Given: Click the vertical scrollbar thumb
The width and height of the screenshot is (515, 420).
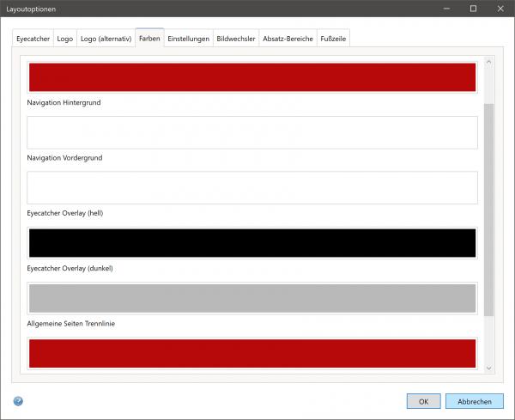Looking at the screenshot, I should click(489, 209).
